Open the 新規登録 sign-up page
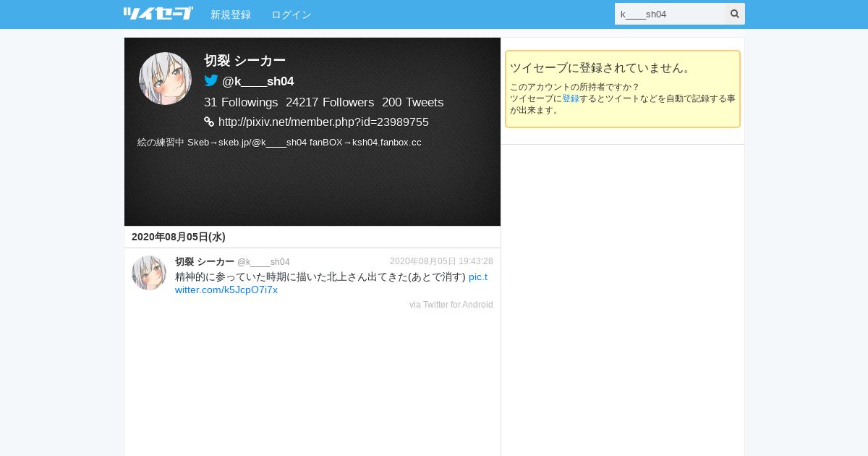 (x=231, y=14)
